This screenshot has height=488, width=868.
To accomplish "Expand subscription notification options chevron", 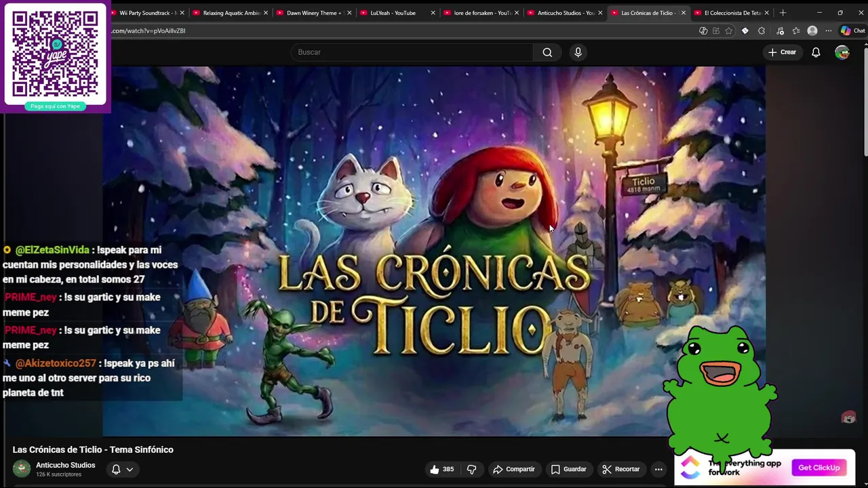I will pyautogui.click(x=130, y=469).
